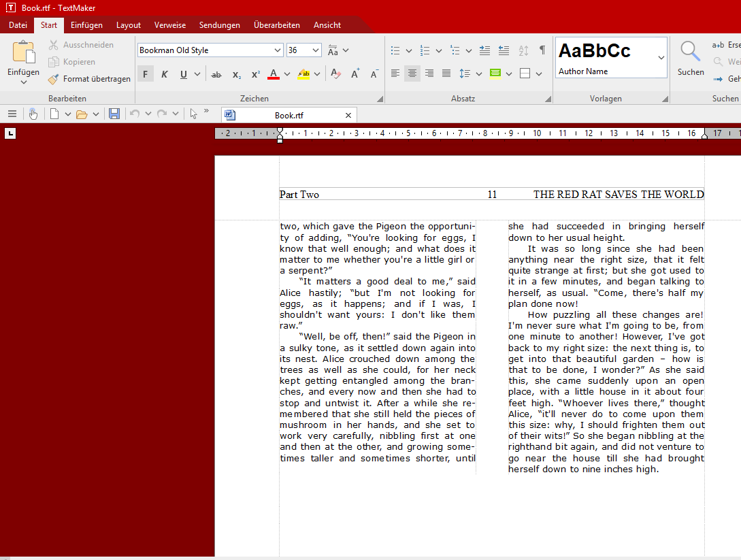
Task: Open the Datei menu tab
Action: tap(18, 25)
